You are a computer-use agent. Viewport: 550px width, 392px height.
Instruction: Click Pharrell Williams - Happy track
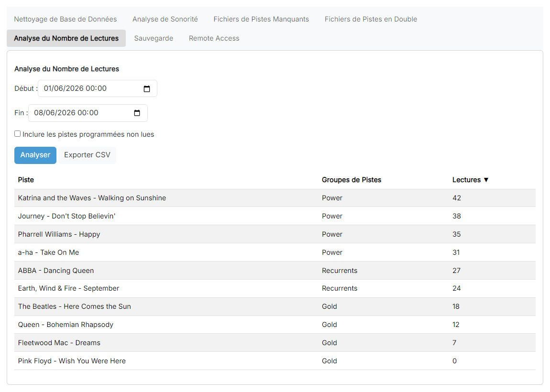59,234
